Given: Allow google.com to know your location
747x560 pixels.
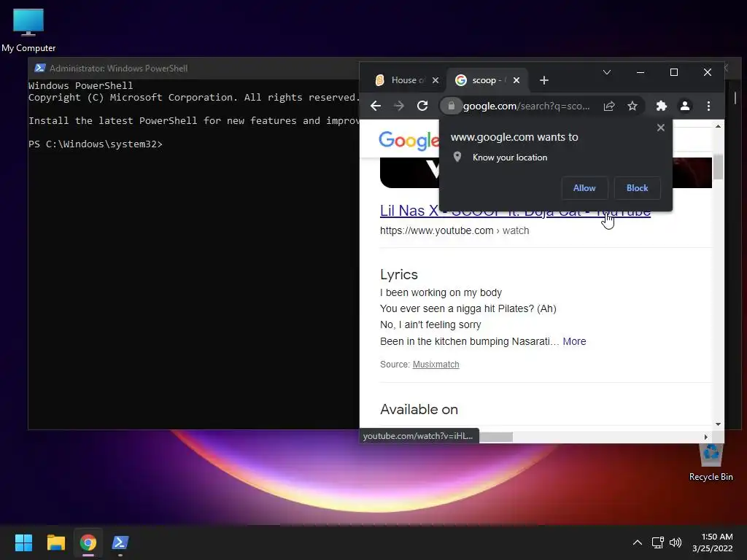Looking at the screenshot, I should pyautogui.click(x=584, y=188).
